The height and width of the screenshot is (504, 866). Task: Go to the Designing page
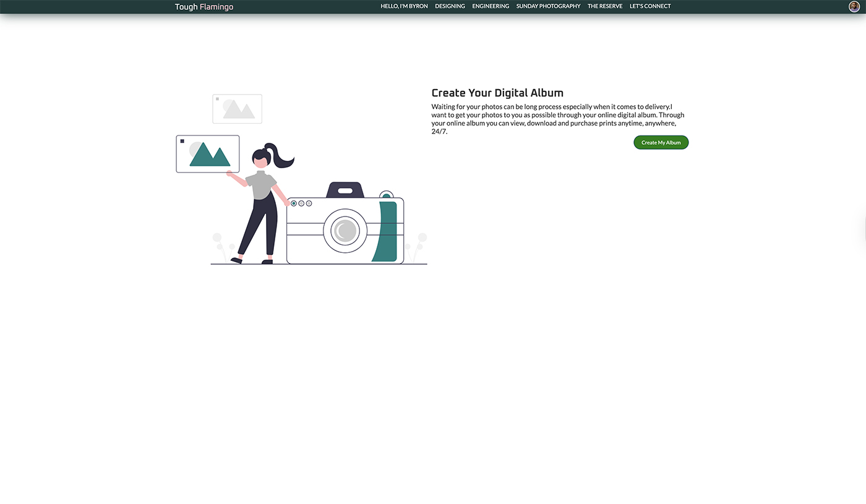coord(450,6)
